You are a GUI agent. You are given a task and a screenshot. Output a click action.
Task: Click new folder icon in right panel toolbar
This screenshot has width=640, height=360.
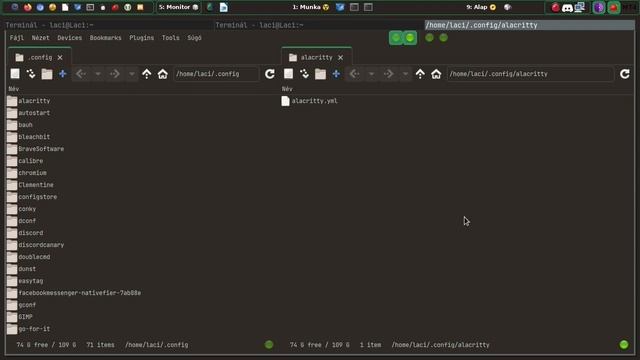pos(320,74)
